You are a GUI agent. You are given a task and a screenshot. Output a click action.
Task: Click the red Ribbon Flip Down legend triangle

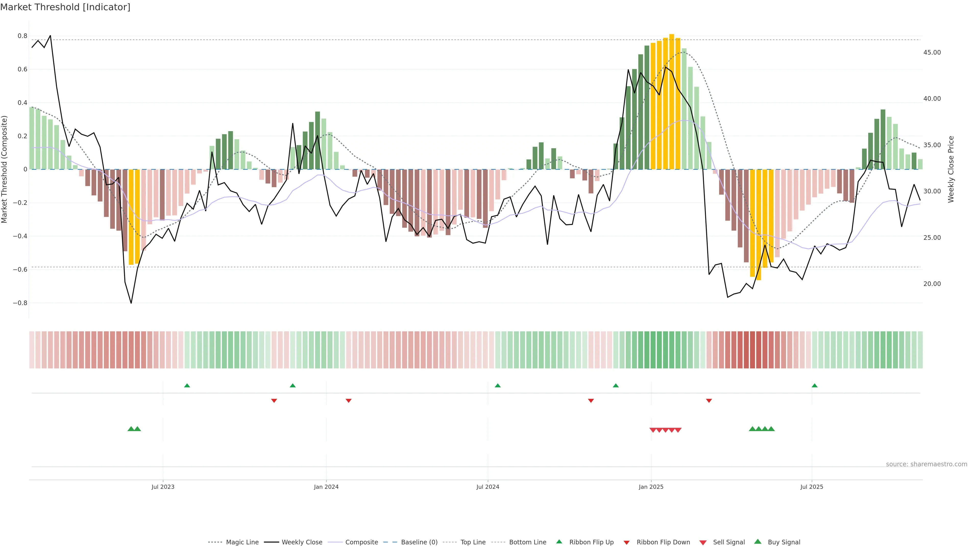[x=627, y=543]
